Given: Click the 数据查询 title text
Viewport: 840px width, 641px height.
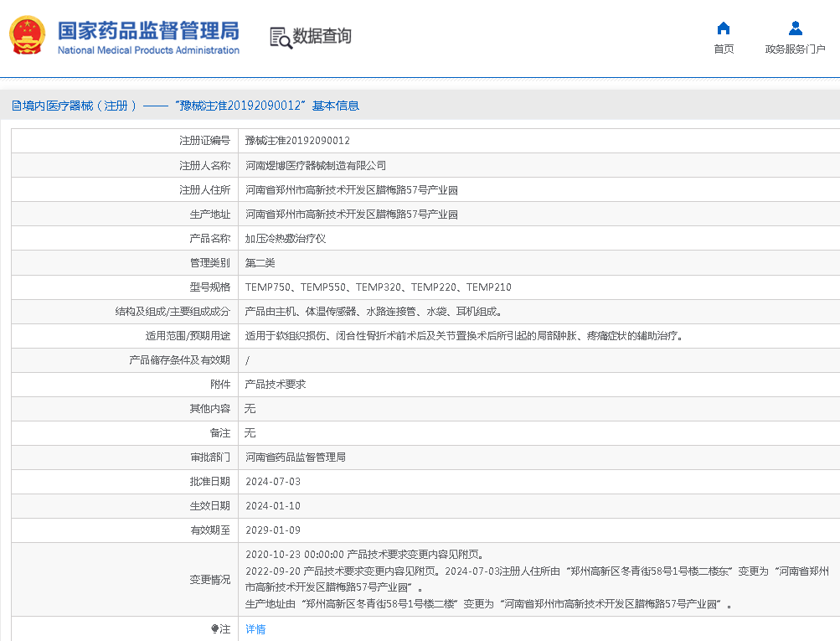Looking at the screenshot, I should [322, 36].
